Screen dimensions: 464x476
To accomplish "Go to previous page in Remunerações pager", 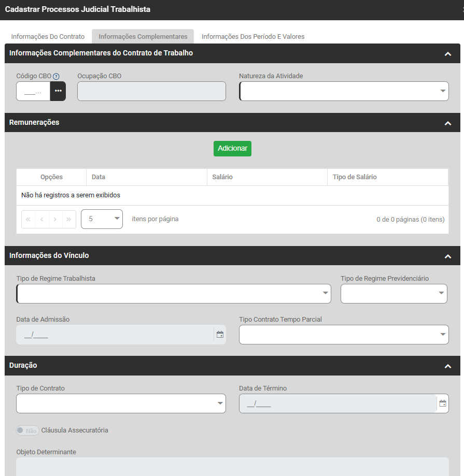I will (x=42, y=219).
